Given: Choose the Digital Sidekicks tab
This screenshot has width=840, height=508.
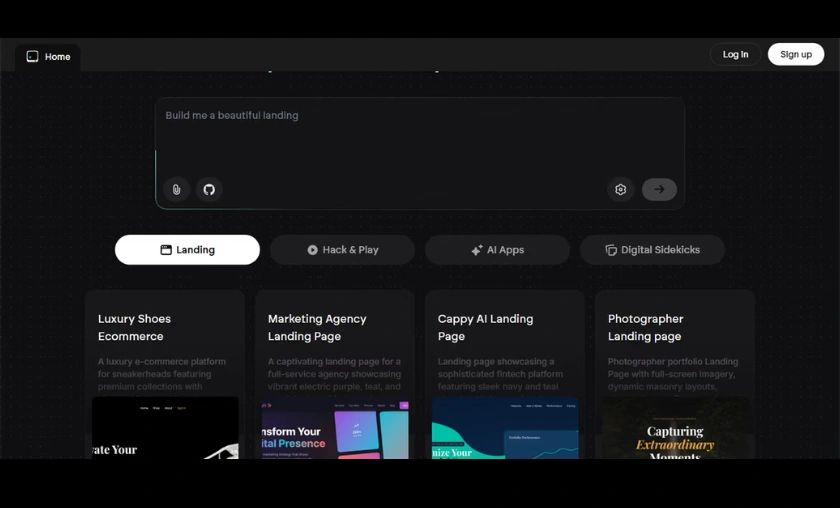Looking at the screenshot, I should click(652, 250).
